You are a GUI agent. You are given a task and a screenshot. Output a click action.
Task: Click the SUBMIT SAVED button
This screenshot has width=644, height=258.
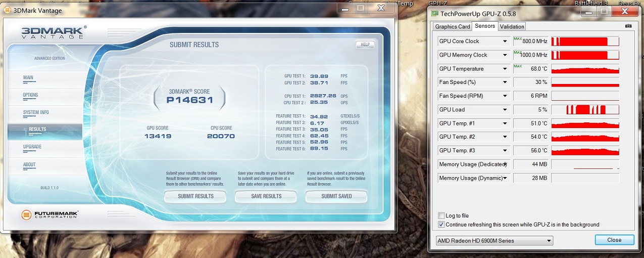336,196
